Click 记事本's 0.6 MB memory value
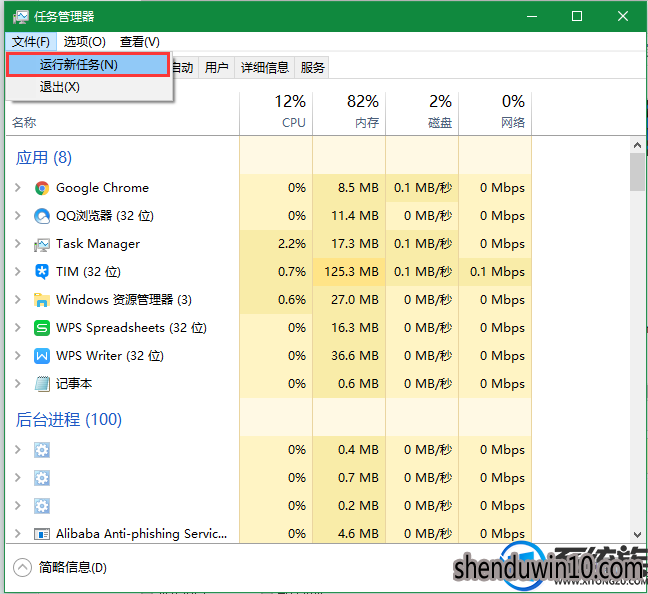The width and height of the screenshot is (648, 594). click(x=358, y=384)
